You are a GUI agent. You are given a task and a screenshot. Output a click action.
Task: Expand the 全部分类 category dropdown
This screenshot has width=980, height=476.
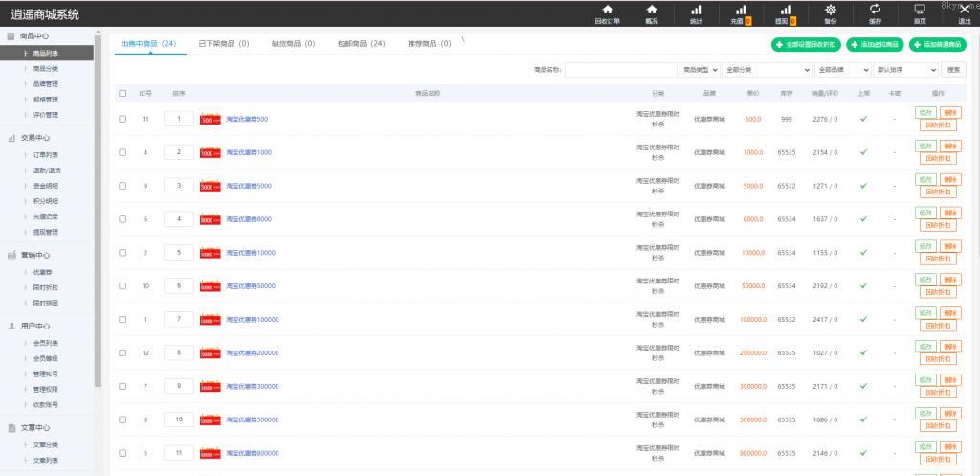(x=766, y=70)
